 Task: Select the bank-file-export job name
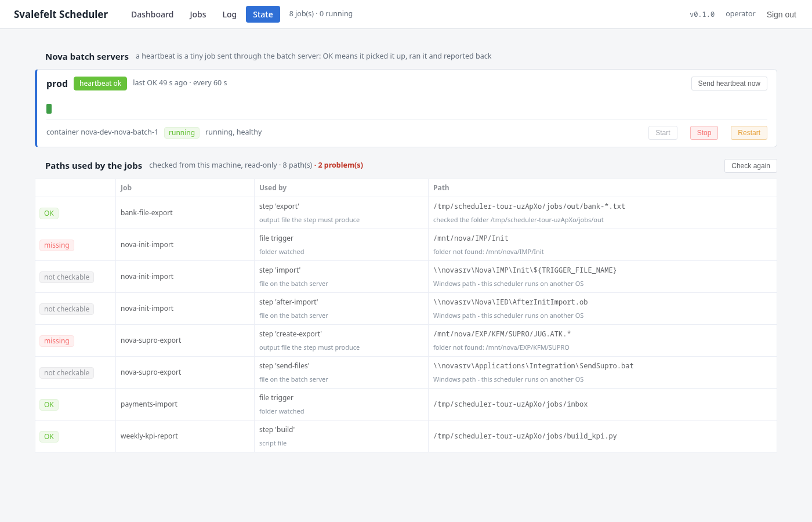point(147,213)
